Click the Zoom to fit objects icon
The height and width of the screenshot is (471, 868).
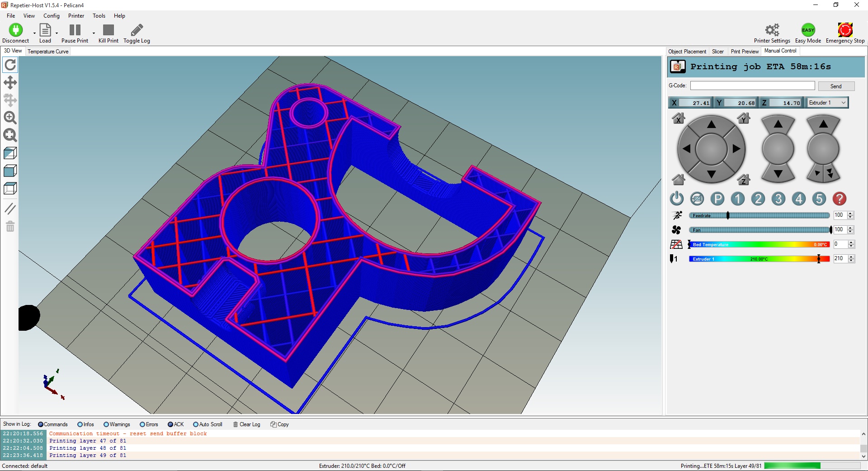pyautogui.click(x=10, y=135)
